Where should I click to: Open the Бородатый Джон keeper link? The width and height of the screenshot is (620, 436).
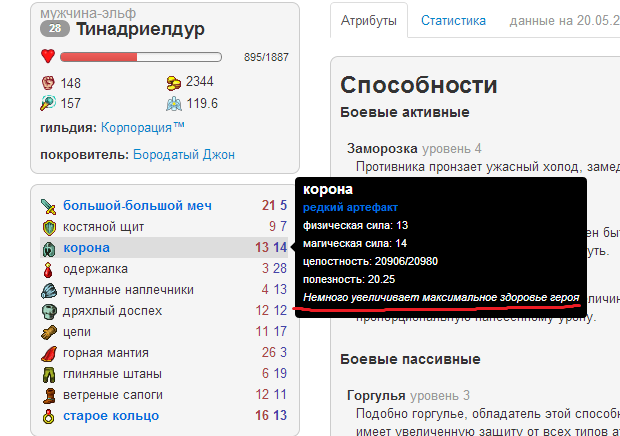coord(184,154)
